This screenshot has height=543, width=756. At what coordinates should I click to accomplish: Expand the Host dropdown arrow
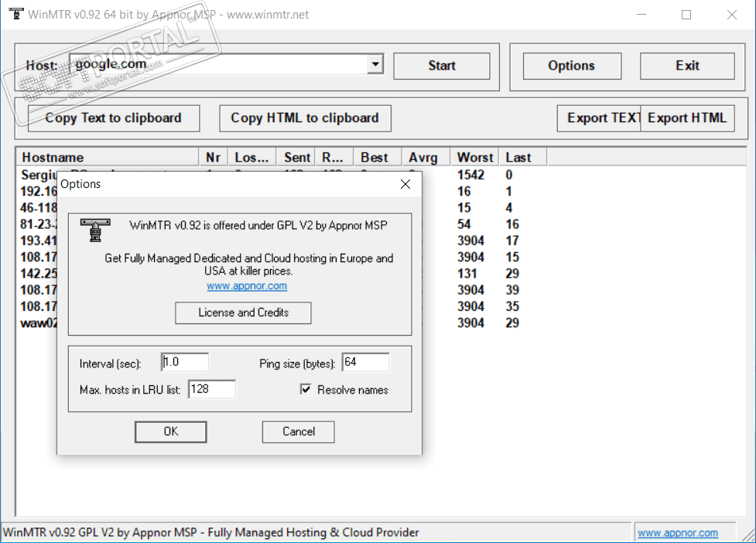(x=375, y=64)
